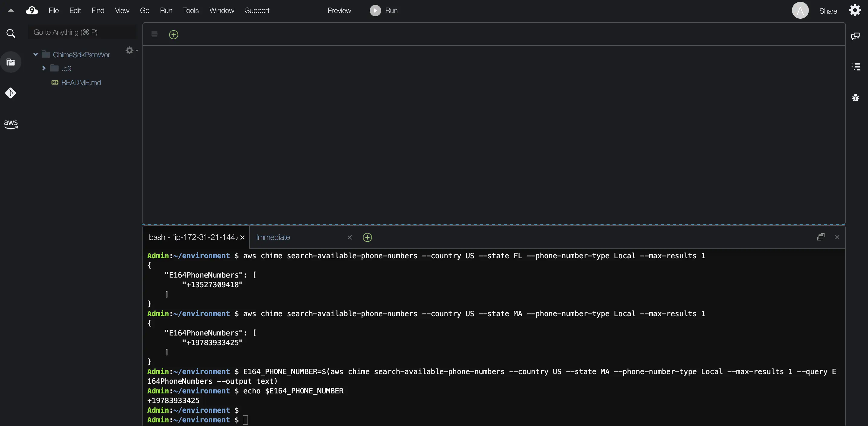
Task: Open the Support menu
Action: click(x=257, y=11)
